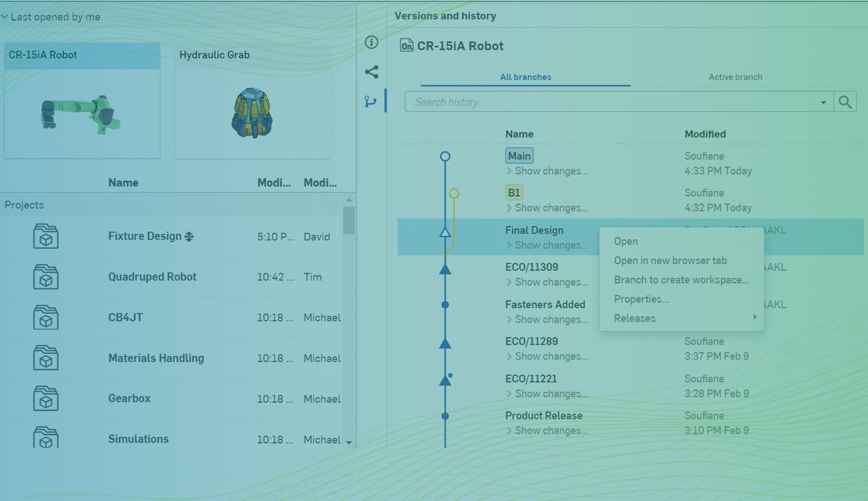Click the projects list scroll down arrow

coord(349,442)
